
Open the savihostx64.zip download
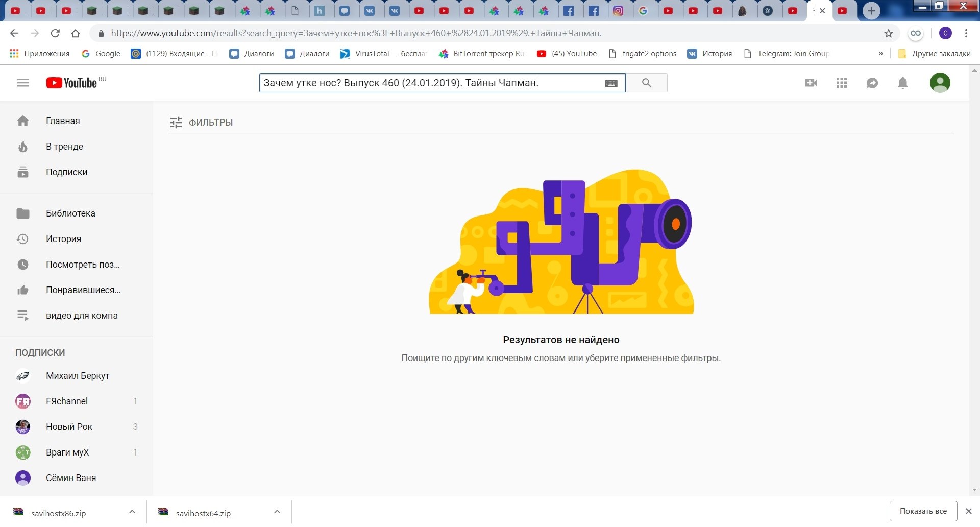[203, 513]
